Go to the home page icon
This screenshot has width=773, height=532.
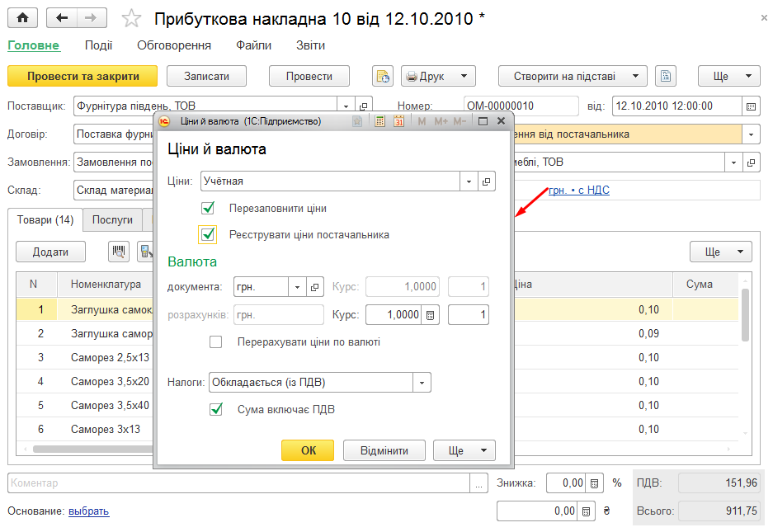22,18
